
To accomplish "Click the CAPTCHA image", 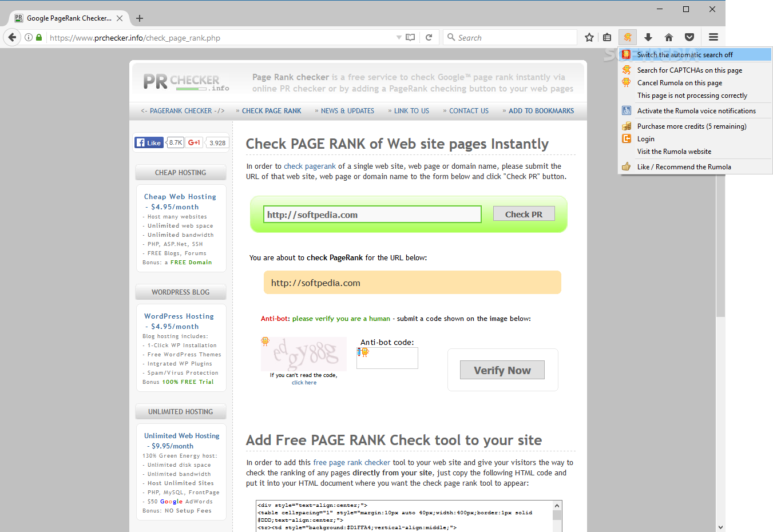I will (x=304, y=354).
